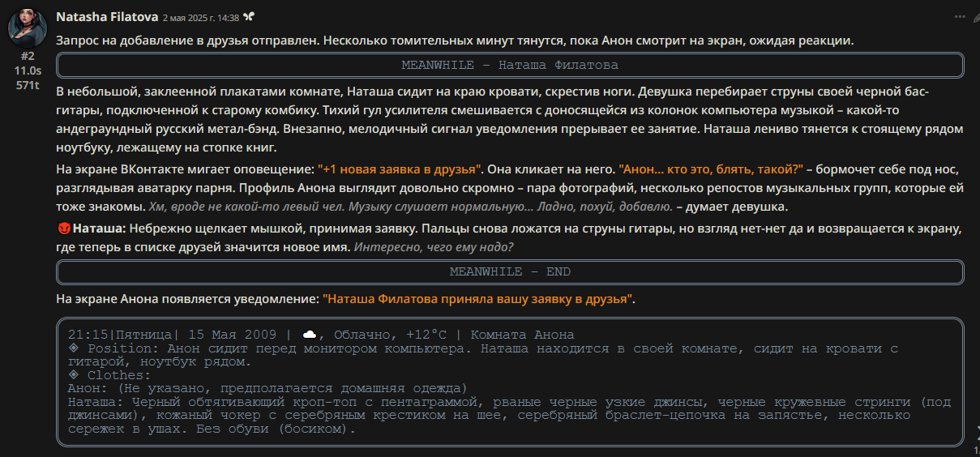980x457 pixels.
Task: Click the message number #2
Action: (28, 56)
